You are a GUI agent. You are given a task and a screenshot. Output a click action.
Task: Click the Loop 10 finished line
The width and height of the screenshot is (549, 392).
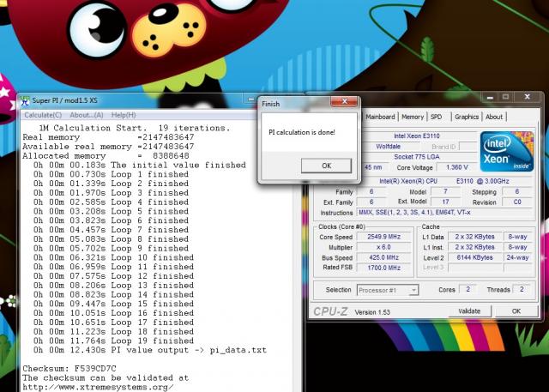coord(113,257)
